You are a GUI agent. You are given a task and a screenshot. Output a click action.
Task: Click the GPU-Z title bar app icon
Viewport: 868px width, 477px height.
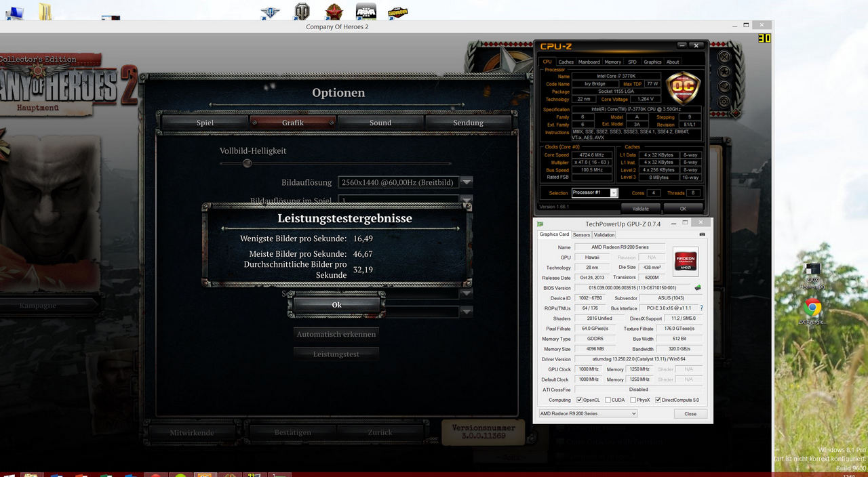pos(540,224)
